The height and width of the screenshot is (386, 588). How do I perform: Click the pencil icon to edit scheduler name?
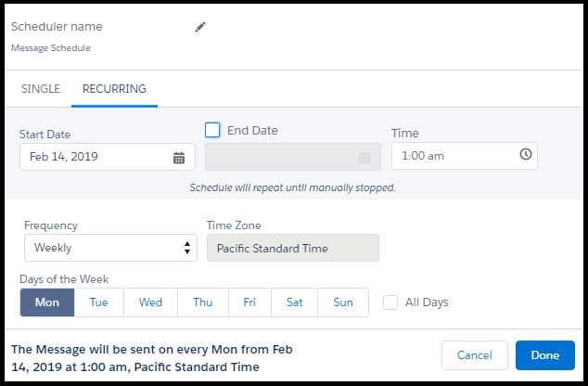point(200,27)
